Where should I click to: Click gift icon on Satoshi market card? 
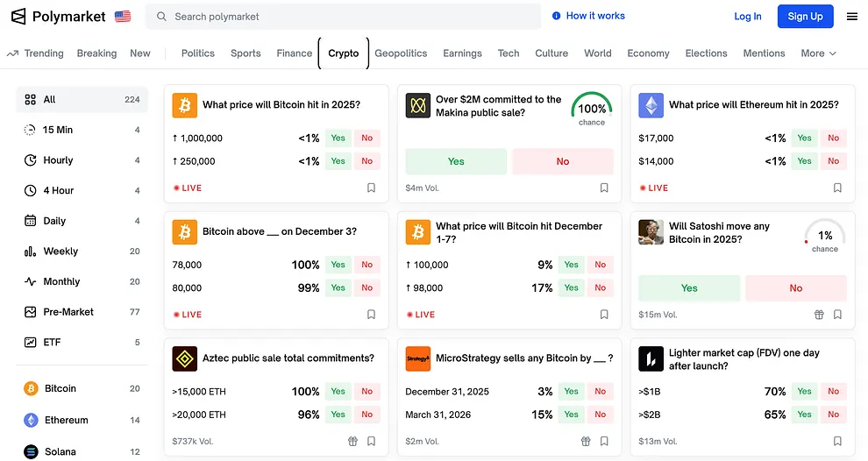tap(819, 315)
